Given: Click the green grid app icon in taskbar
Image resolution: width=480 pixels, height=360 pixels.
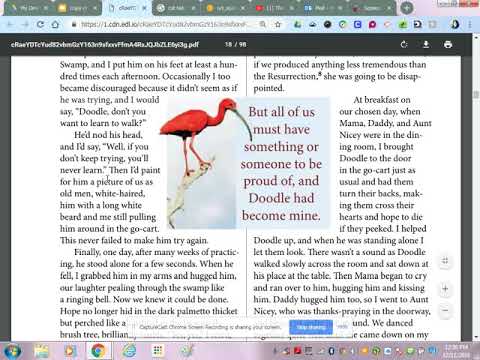Looking at the screenshot, I should [157, 351].
